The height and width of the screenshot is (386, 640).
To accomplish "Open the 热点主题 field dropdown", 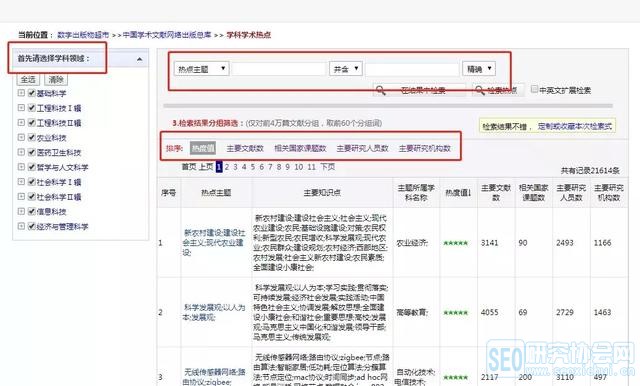I will pos(202,69).
